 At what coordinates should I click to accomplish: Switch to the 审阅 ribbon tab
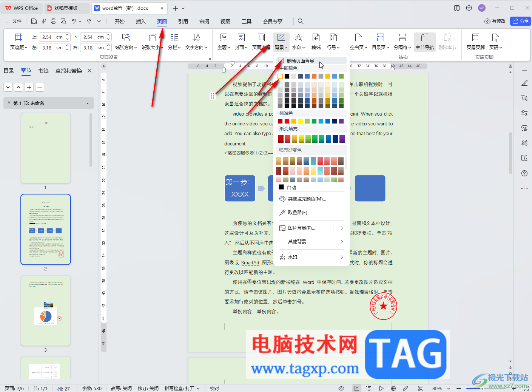point(204,22)
